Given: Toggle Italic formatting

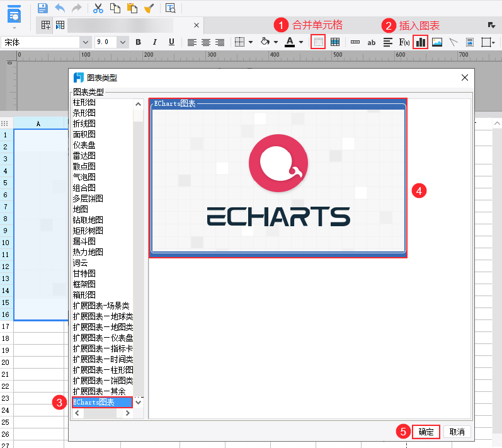Looking at the screenshot, I should coord(155,42).
